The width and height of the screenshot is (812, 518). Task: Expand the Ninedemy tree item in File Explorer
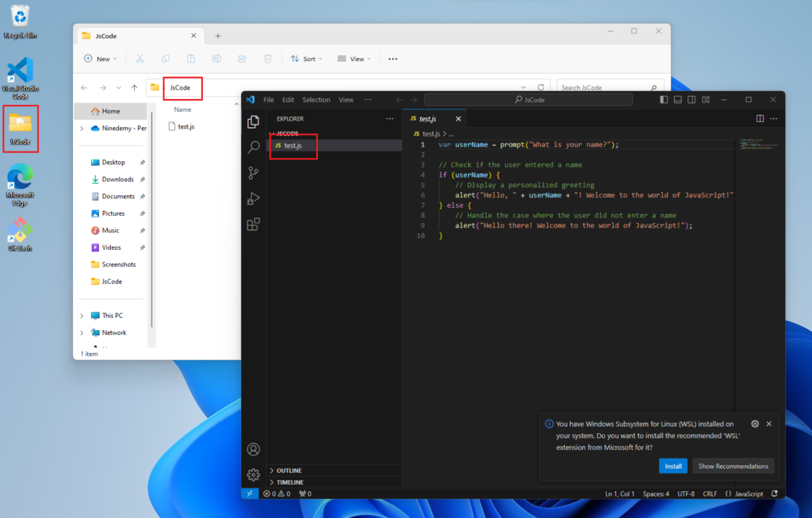(82, 128)
